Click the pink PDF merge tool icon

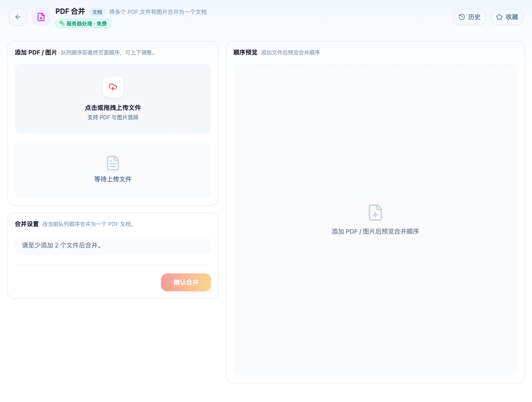(41, 17)
